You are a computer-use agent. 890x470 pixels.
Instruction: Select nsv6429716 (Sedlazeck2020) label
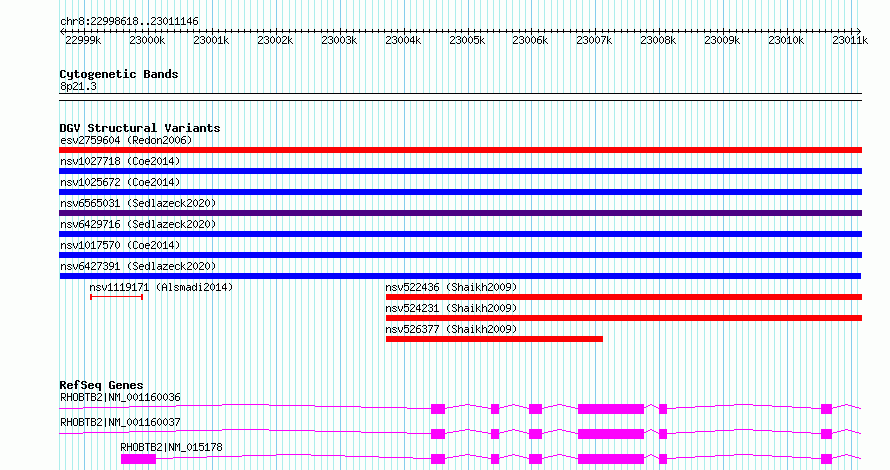[x=138, y=224]
